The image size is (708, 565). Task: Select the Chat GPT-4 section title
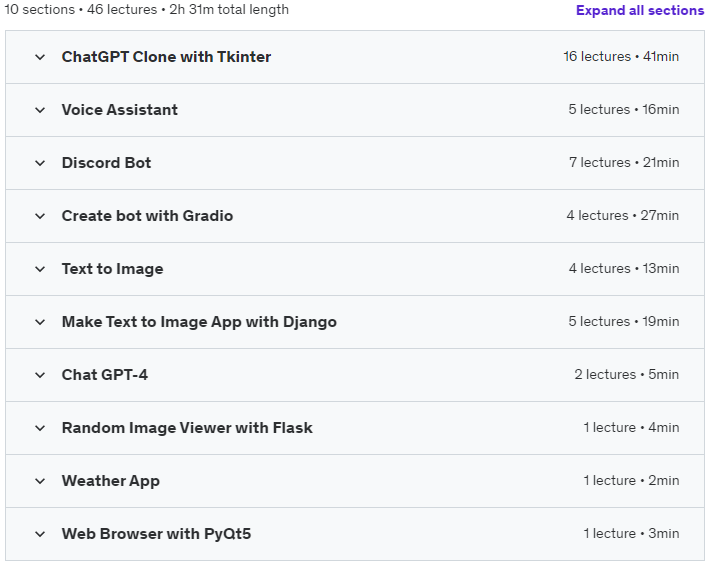click(x=105, y=375)
